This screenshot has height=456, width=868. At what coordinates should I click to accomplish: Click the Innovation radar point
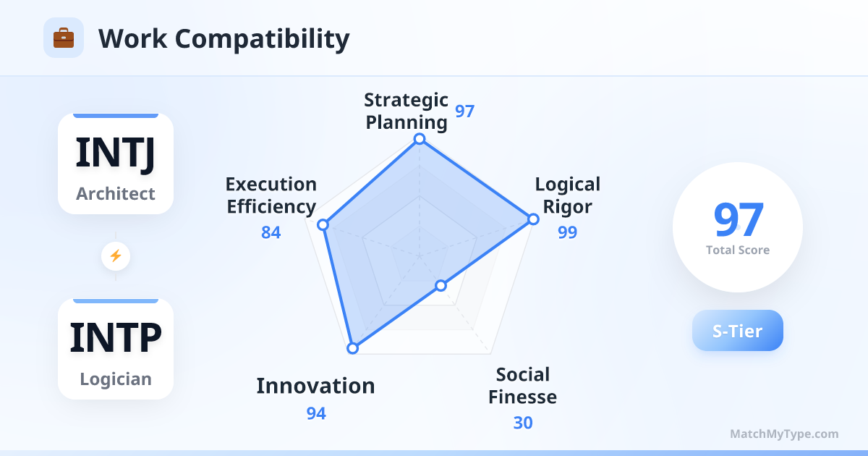(352, 348)
